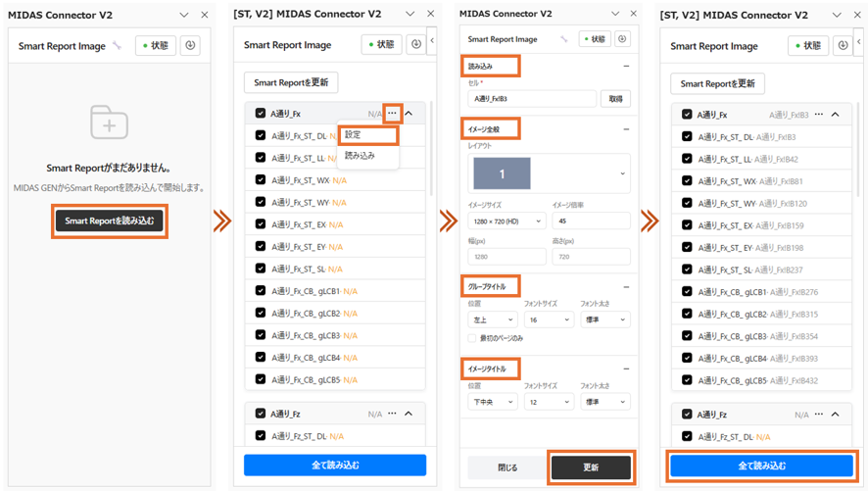Click the history clock icon in the loaded list panel
Image resolution: width=868 pixels, height=491 pixels.
(x=843, y=46)
